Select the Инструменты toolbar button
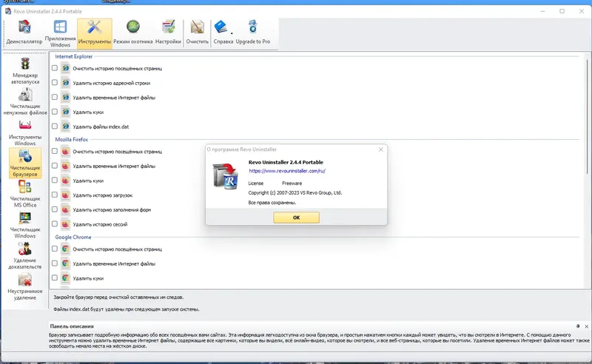The height and width of the screenshot is (364, 592). 95,33
